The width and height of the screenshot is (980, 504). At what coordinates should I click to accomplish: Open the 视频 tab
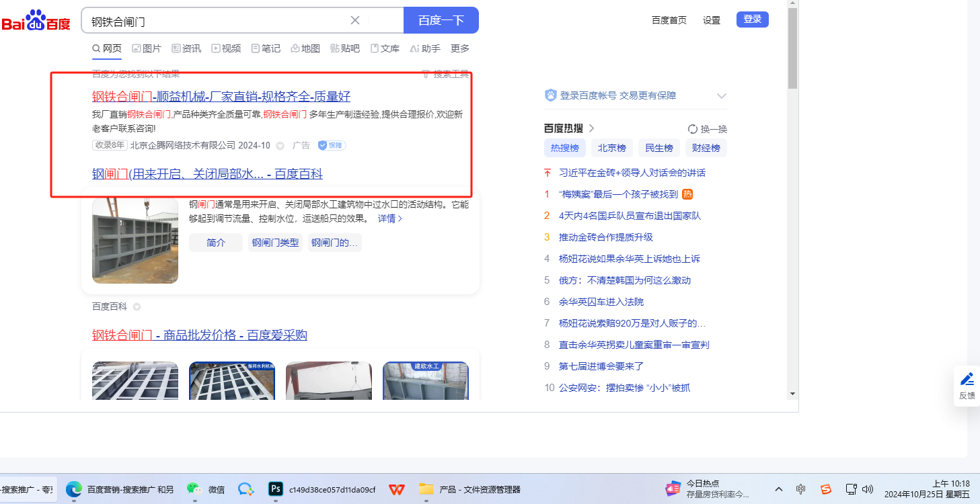coord(226,48)
